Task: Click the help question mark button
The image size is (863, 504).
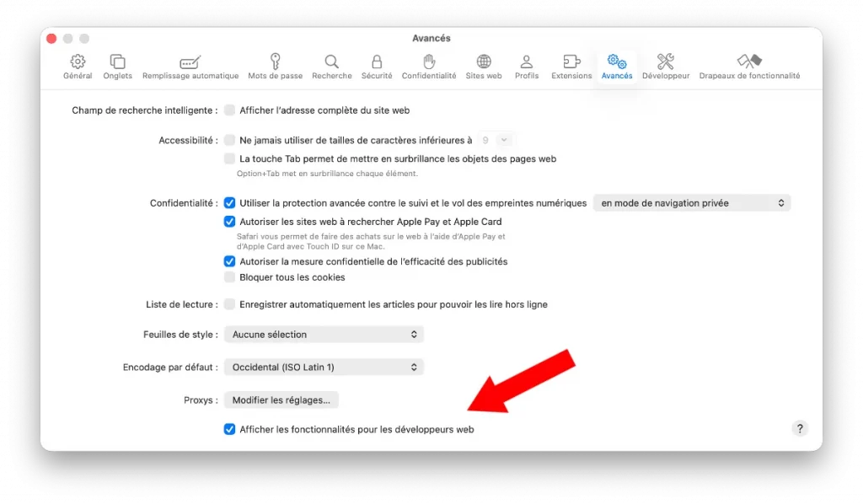Action: coord(799,428)
